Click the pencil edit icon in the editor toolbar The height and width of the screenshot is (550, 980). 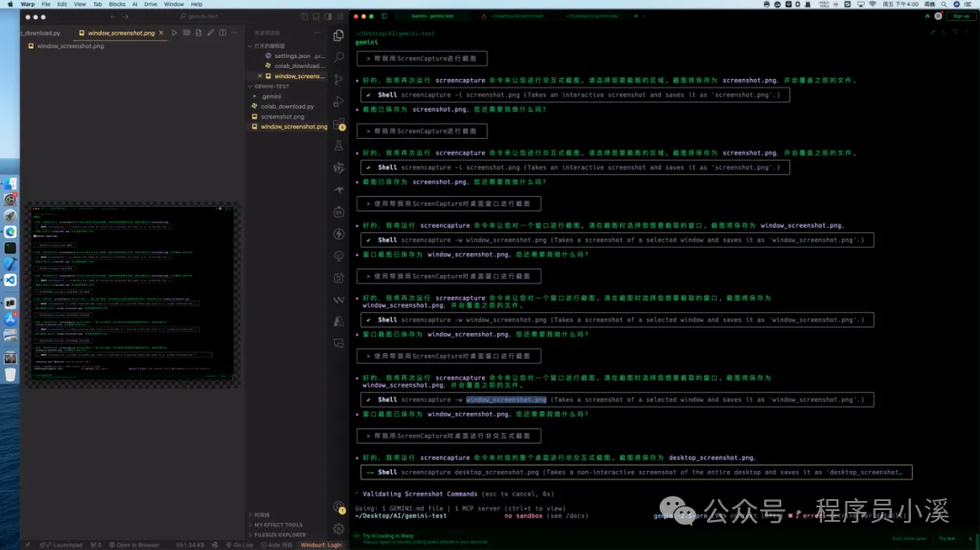pyautogui.click(x=211, y=33)
